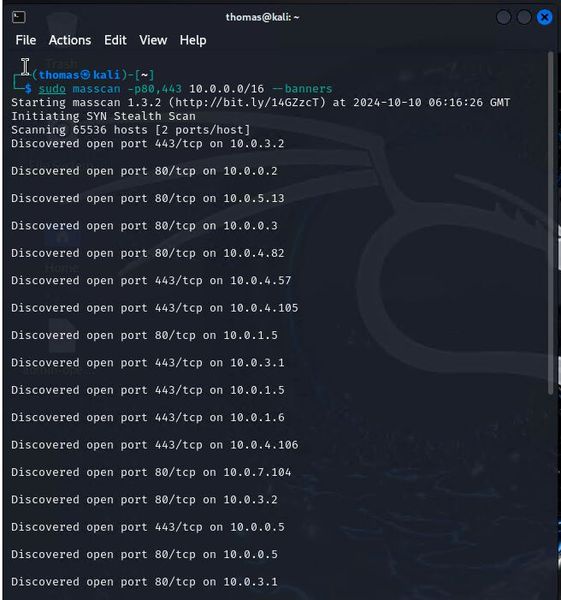This screenshot has height=600, width=561.
Task: Click the line with 443/tcp on 10.0.1.6
Action: (148, 417)
